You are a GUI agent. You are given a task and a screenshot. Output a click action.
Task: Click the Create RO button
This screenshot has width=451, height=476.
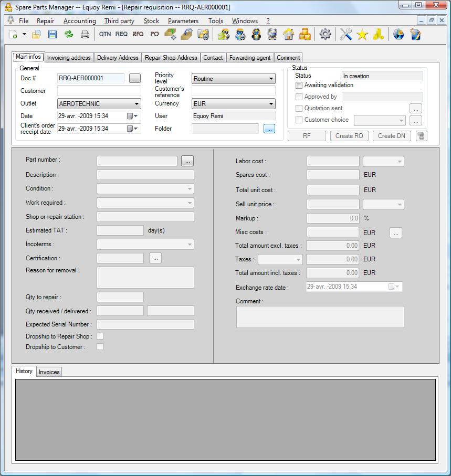pyautogui.click(x=349, y=136)
